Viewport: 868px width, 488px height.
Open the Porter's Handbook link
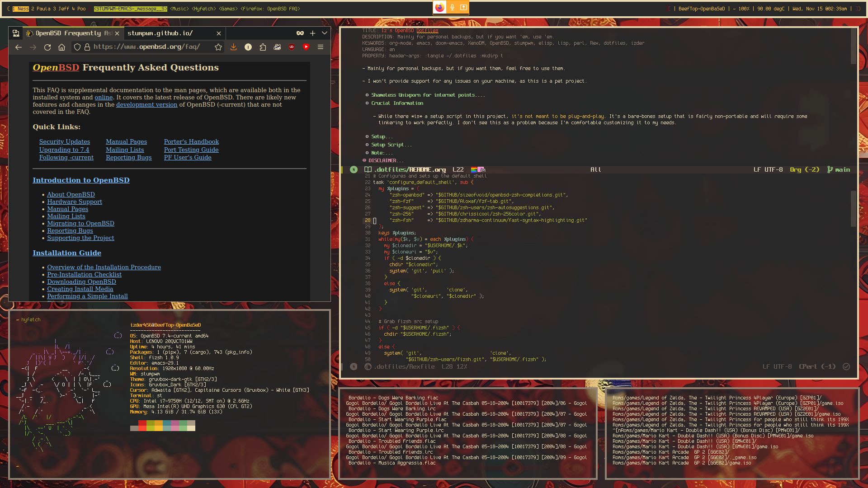tap(191, 141)
